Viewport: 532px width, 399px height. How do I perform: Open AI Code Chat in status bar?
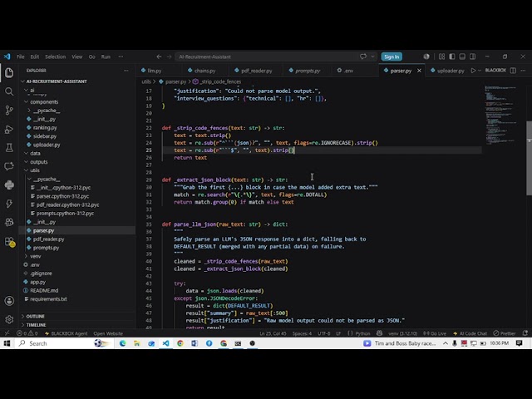tap(470, 333)
